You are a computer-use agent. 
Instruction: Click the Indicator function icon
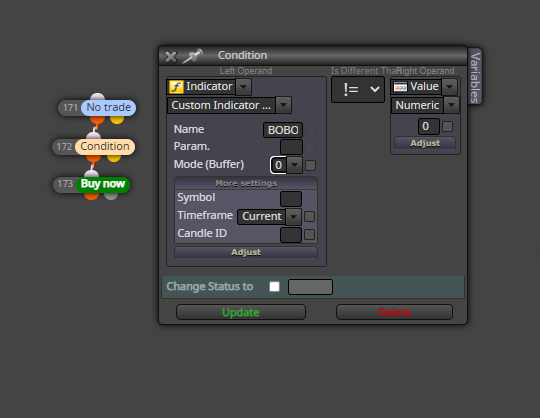tap(176, 87)
